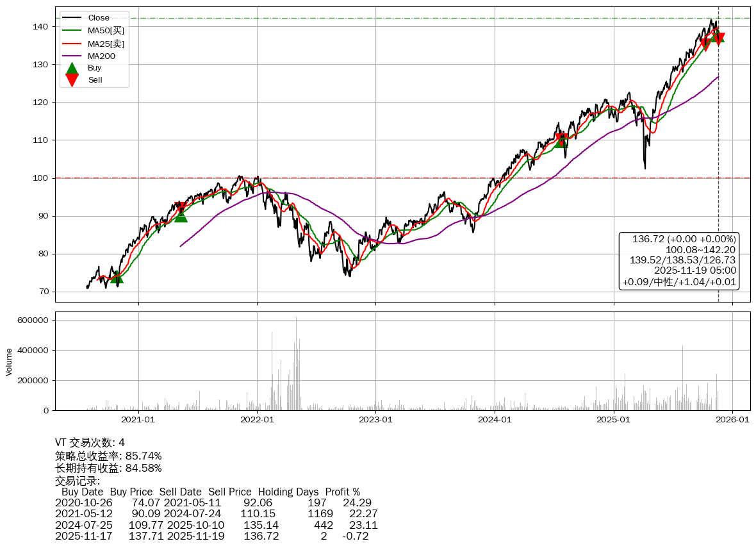Click the sell marker near May 2021

click(181, 208)
